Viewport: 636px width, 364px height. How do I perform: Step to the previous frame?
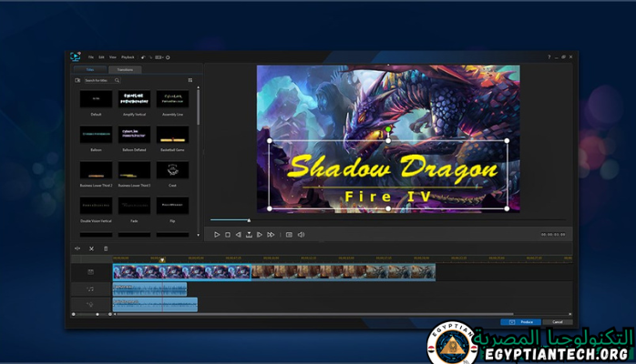click(238, 235)
